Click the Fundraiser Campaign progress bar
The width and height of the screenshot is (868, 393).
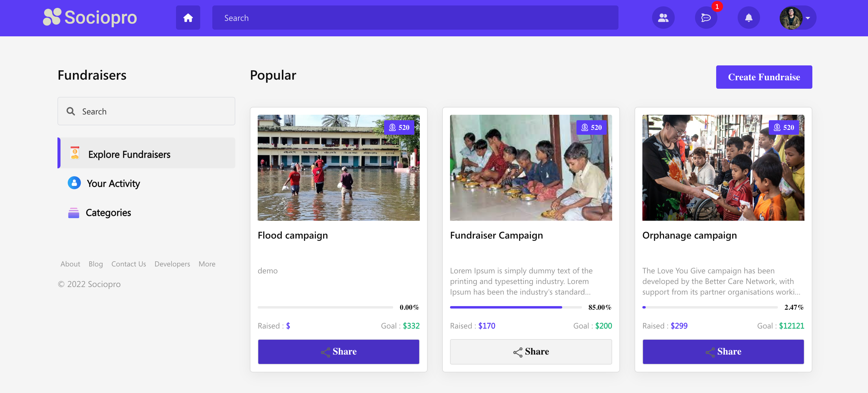pyautogui.click(x=515, y=307)
